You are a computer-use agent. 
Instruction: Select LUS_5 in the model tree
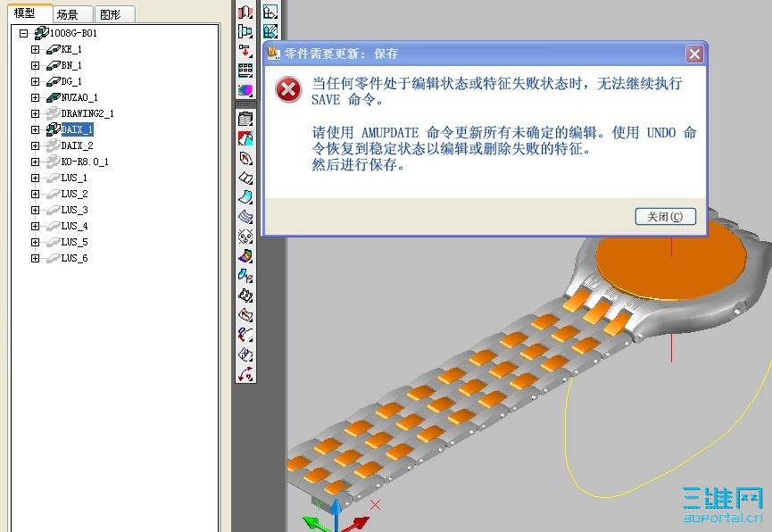[x=74, y=242]
